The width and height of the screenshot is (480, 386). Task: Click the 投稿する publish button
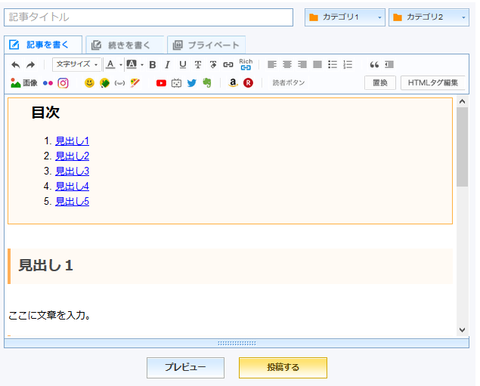283,367
